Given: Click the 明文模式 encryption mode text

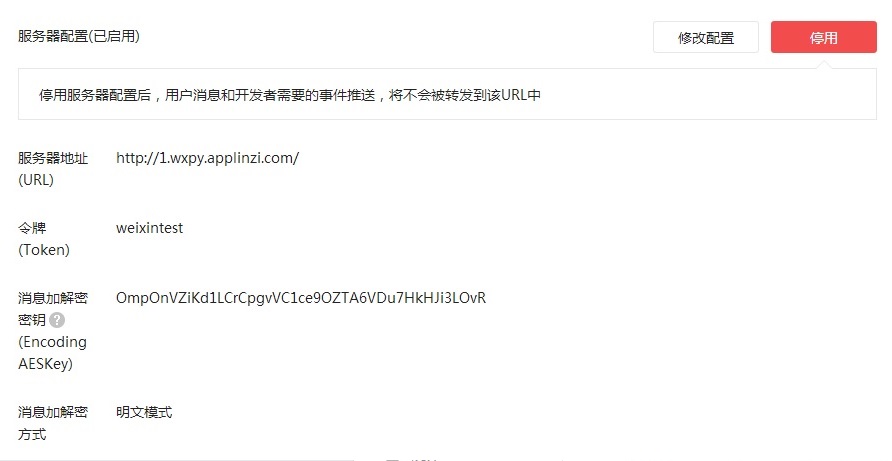Looking at the screenshot, I should coord(144,412).
